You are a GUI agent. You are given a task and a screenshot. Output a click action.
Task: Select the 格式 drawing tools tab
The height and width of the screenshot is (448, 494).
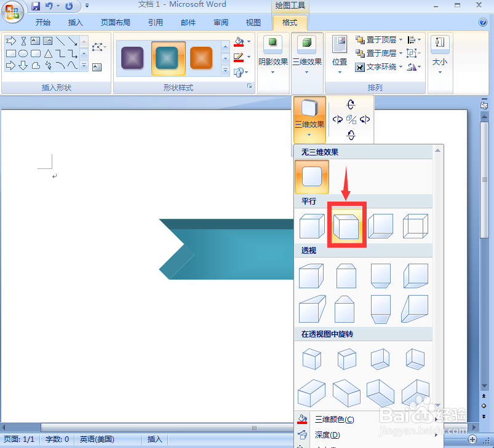point(290,22)
